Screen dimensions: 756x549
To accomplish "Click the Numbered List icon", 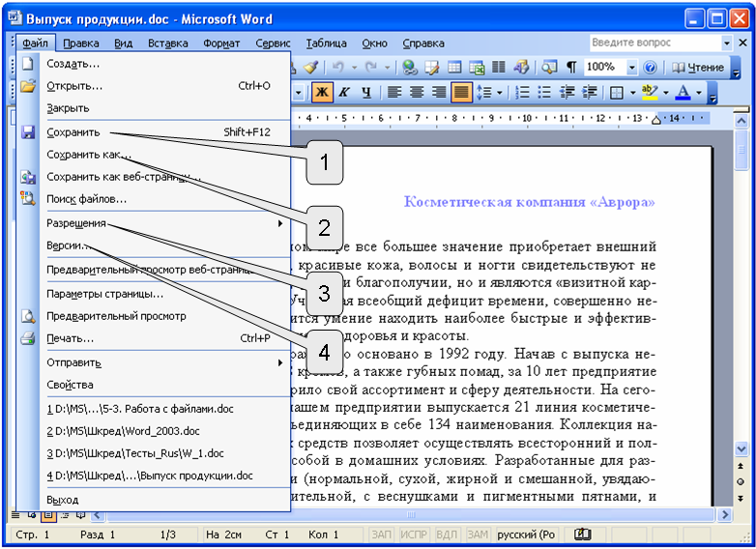I will 522,92.
